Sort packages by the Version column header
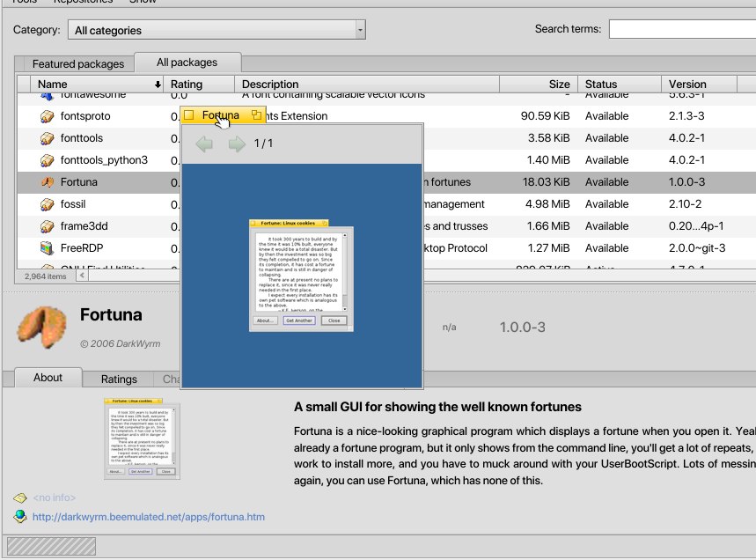756x560 pixels. click(x=699, y=84)
